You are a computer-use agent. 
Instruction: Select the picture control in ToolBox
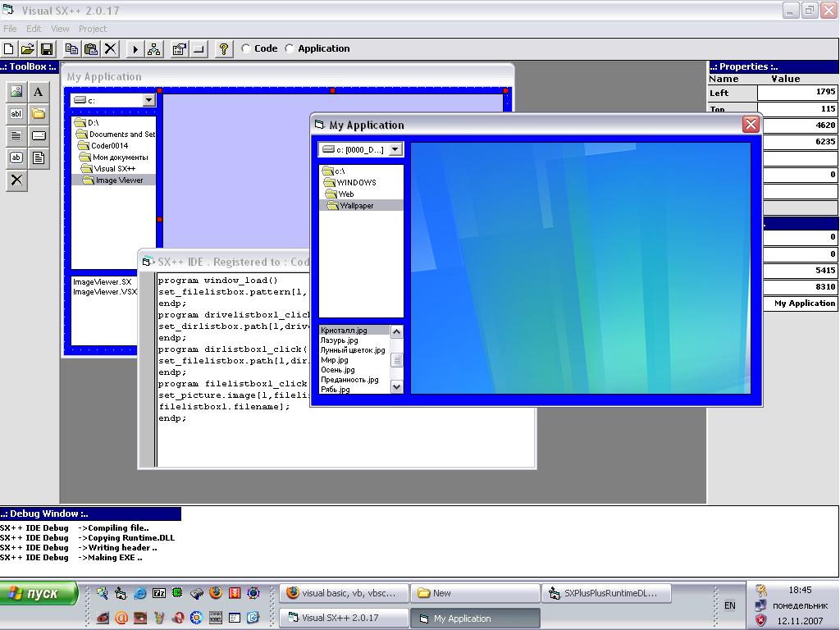point(16,92)
